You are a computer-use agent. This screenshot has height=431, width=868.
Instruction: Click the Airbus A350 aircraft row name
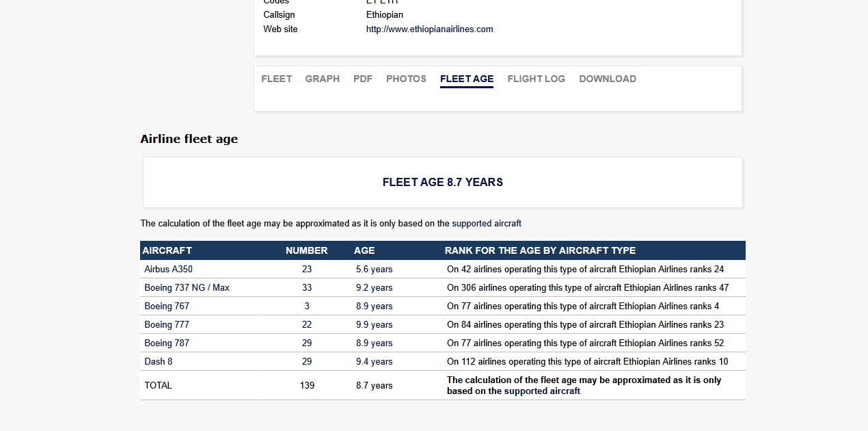(x=168, y=270)
